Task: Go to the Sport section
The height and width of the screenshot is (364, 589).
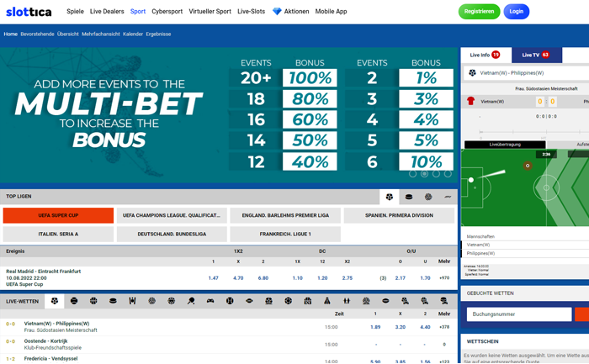Action: click(x=138, y=12)
